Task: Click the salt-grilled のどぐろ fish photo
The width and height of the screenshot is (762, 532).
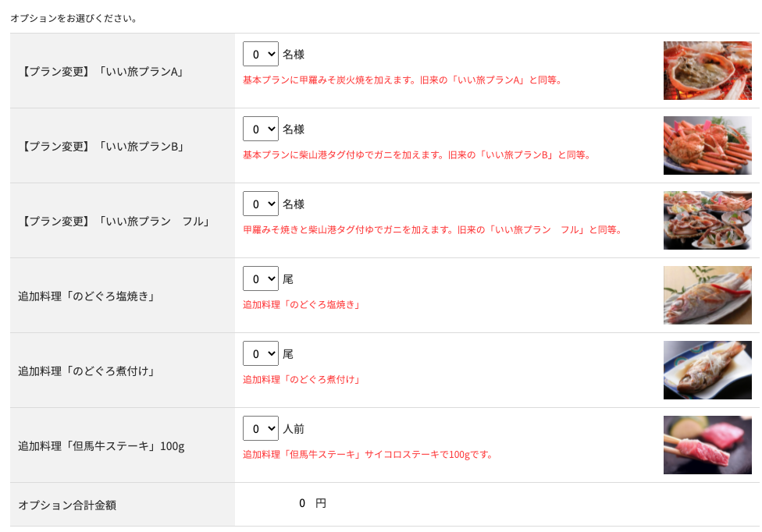Action: point(707,295)
